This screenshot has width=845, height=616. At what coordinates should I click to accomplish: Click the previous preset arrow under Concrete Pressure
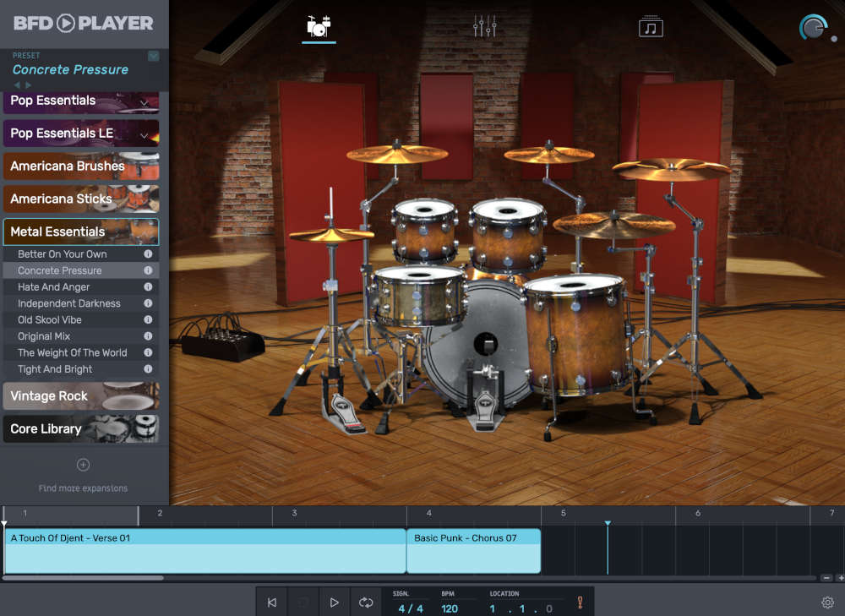[19, 83]
